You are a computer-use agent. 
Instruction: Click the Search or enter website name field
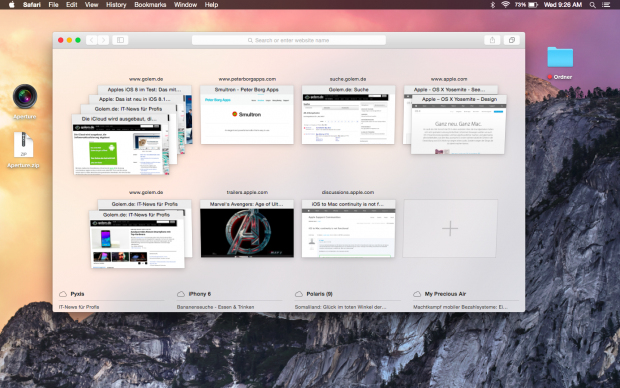tap(289, 40)
